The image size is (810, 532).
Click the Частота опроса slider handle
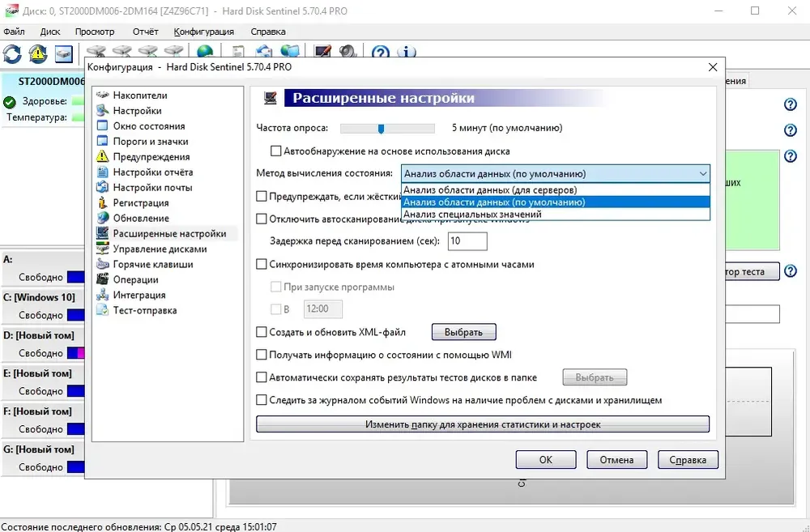coord(382,129)
